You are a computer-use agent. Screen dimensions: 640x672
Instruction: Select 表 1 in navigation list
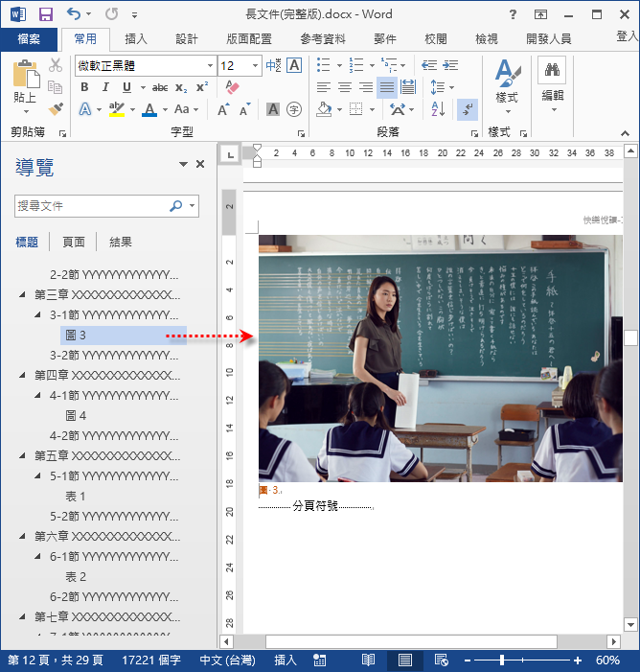(76, 496)
